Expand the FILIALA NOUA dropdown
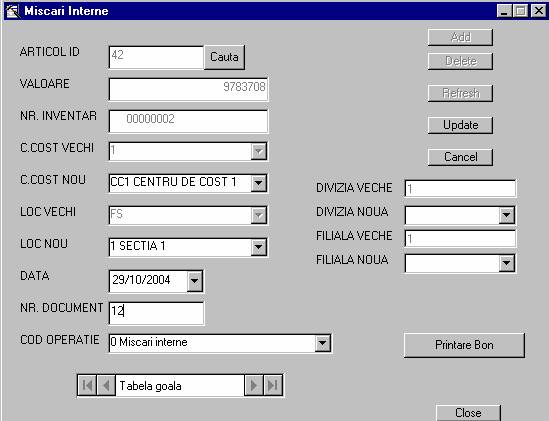 point(506,263)
